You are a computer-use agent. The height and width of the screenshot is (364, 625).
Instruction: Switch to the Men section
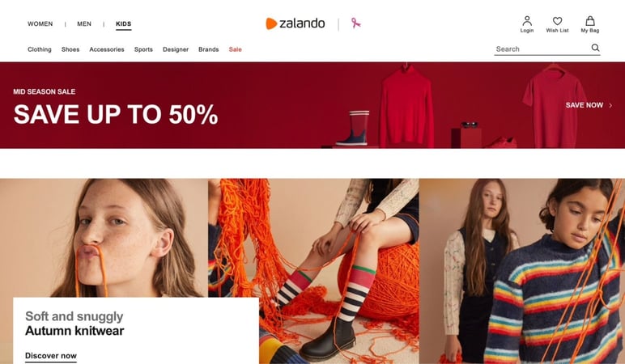tap(84, 24)
